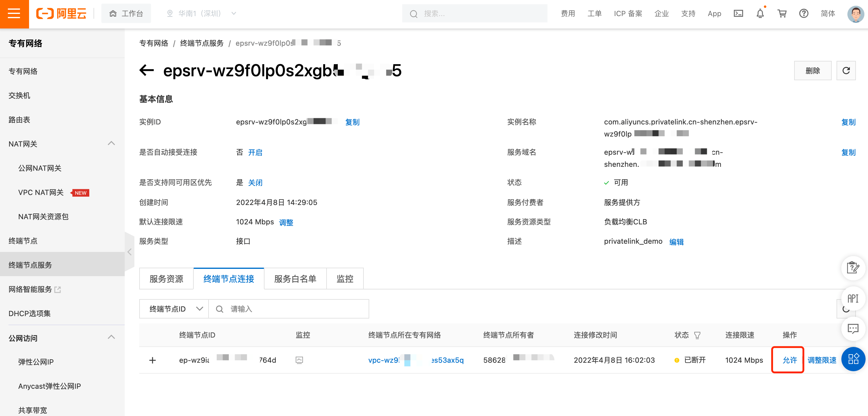The height and width of the screenshot is (416, 868).
Task: Switch to the 监控 tab
Action: pyautogui.click(x=345, y=279)
